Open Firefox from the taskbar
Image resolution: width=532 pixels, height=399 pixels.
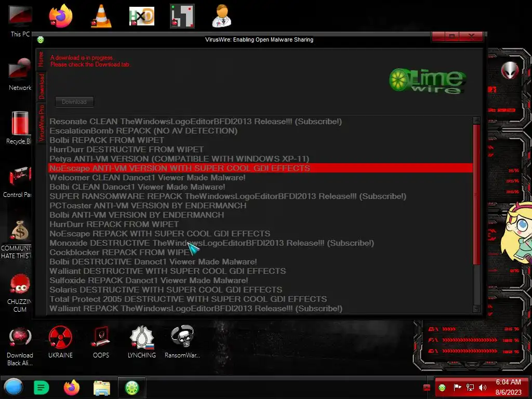(72, 388)
